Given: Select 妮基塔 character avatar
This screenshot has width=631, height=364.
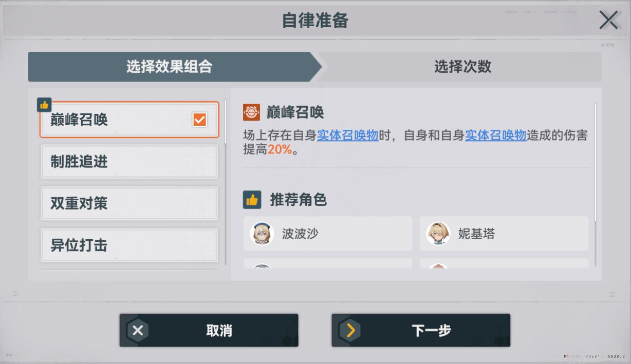Looking at the screenshot, I should tap(438, 234).
